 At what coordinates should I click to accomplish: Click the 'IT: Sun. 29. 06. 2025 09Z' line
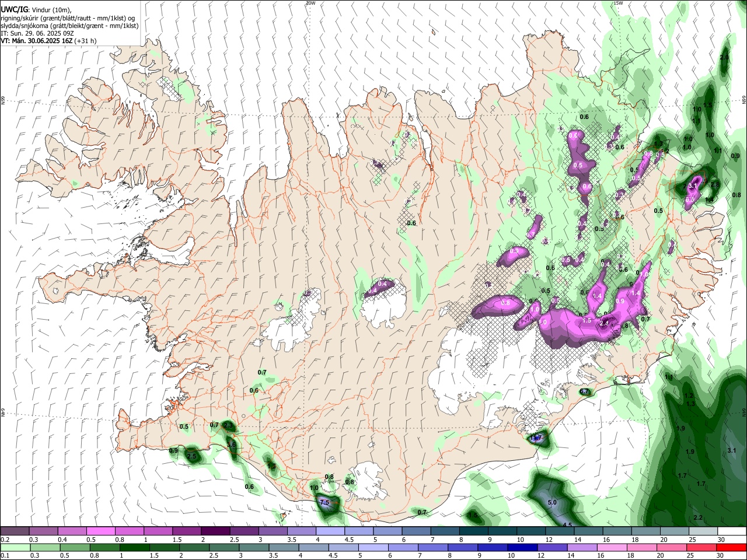click(37, 33)
